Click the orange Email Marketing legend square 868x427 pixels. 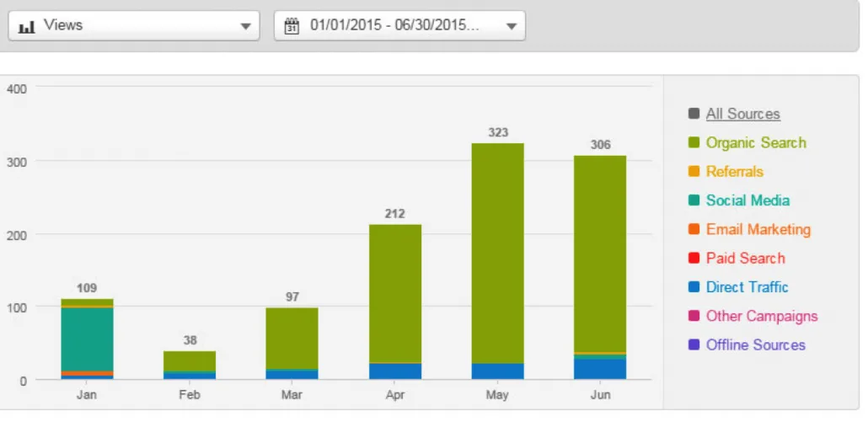694,229
